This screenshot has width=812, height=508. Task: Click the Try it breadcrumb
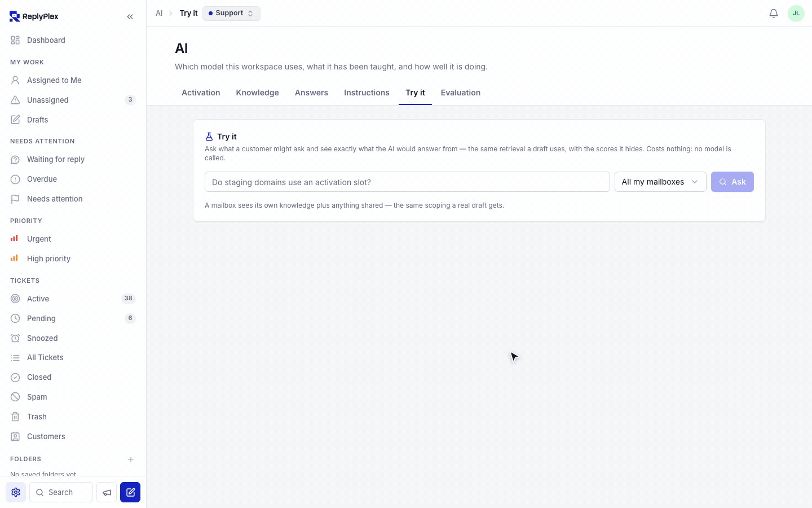pos(188,13)
